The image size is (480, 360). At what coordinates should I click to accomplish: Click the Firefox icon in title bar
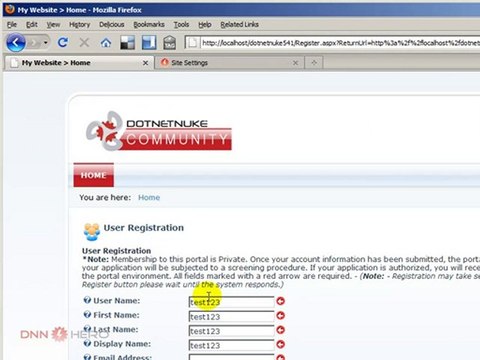[x=10, y=9]
